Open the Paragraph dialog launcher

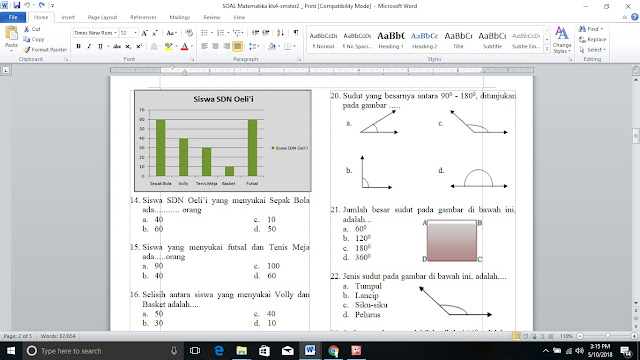pyautogui.click(x=299, y=60)
